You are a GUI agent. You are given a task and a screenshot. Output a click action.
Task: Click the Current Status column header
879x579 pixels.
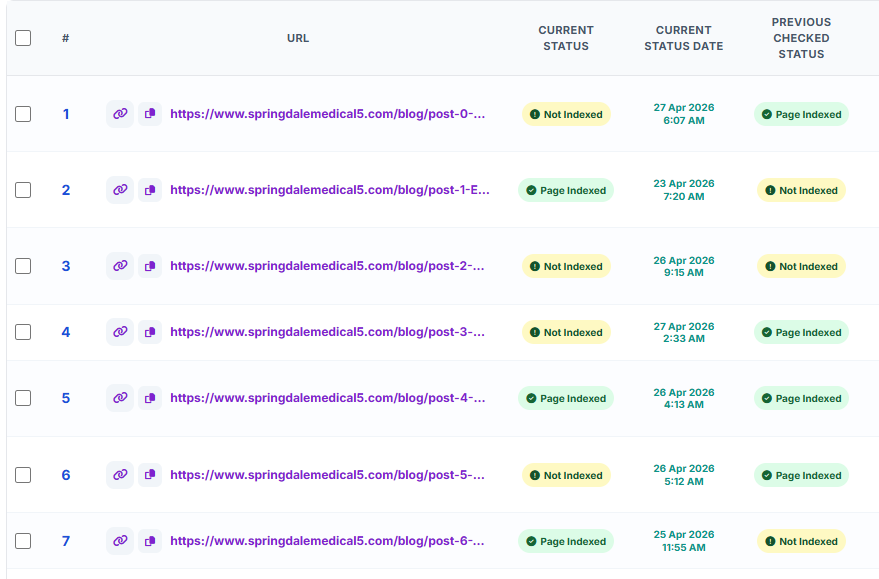[566, 38]
